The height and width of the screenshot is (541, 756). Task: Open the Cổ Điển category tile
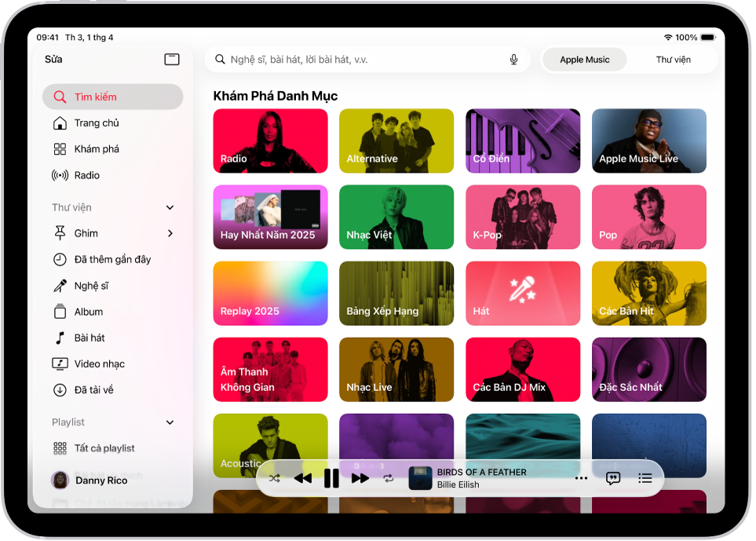(523, 141)
